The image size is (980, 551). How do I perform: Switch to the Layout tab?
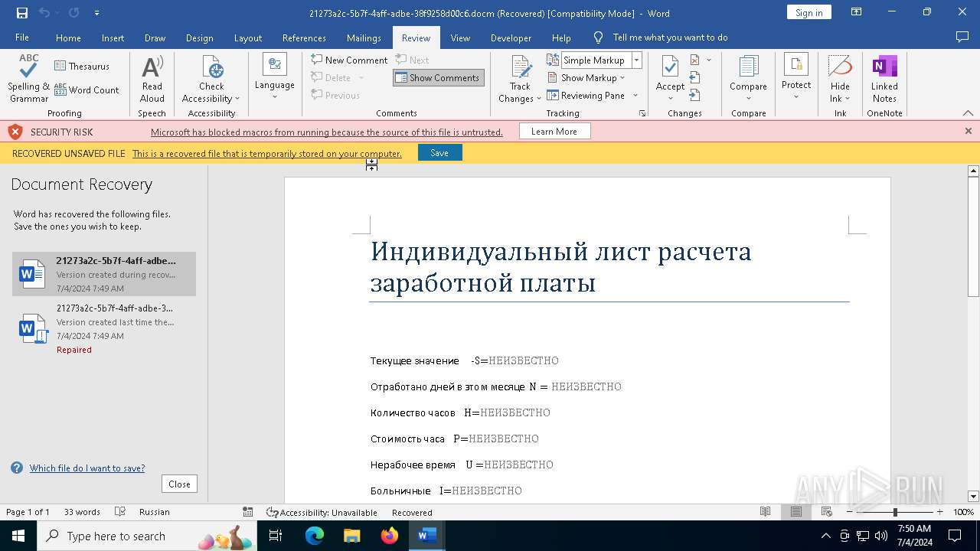247,37
